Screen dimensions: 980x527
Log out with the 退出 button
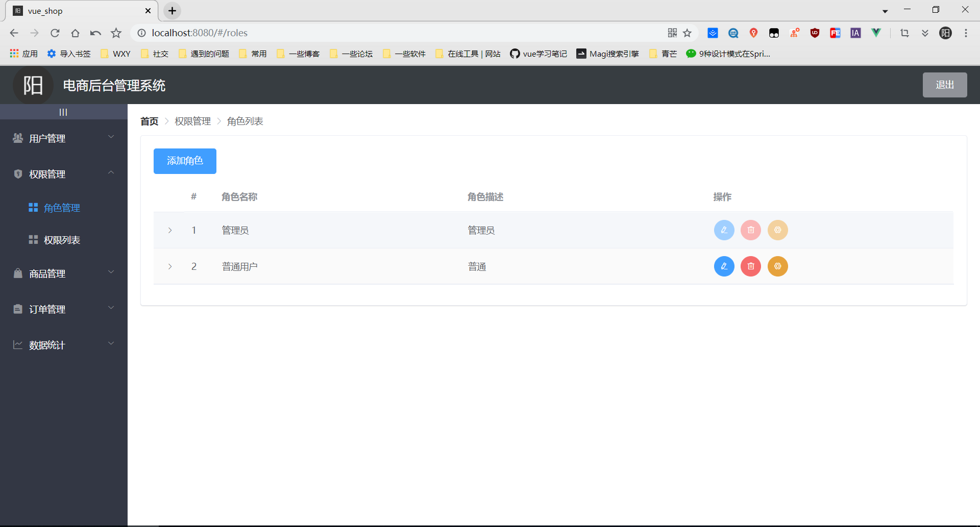[945, 85]
